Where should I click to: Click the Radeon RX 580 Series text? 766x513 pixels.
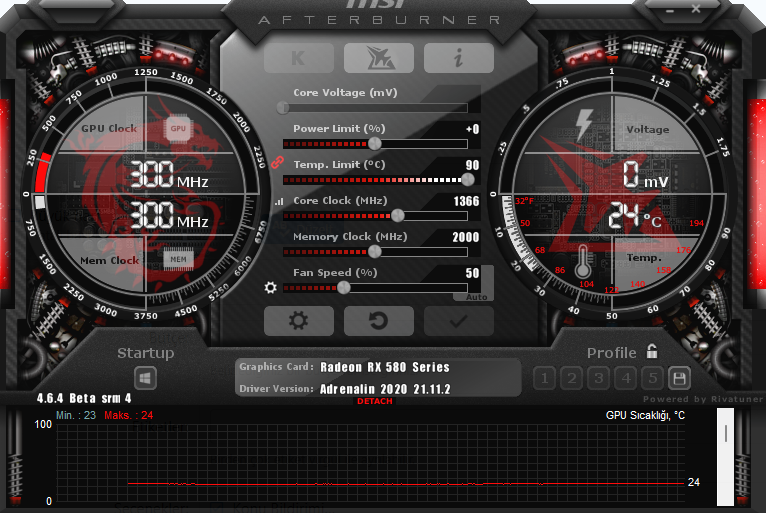tap(385, 367)
